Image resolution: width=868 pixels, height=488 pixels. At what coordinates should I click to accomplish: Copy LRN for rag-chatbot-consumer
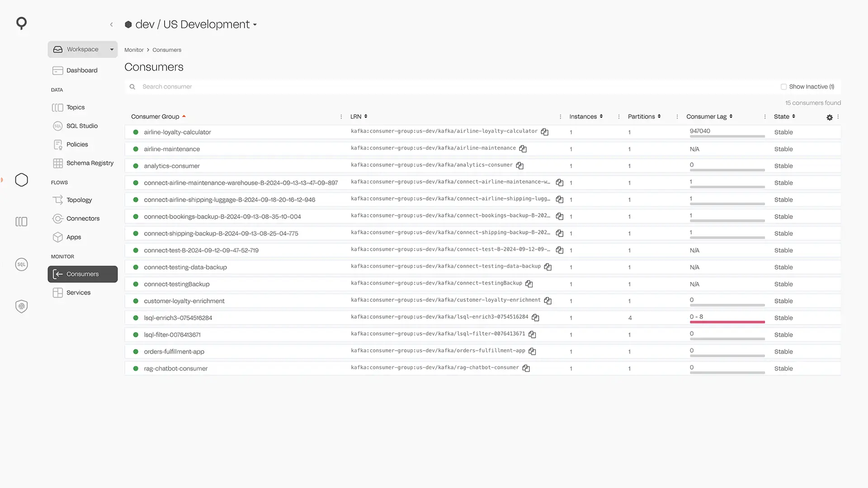[526, 368]
